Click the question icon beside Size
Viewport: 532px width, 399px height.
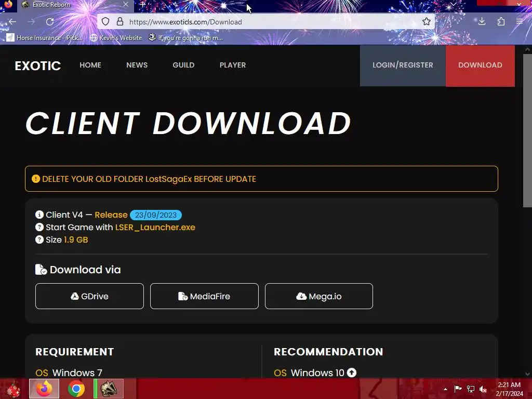(x=39, y=240)
